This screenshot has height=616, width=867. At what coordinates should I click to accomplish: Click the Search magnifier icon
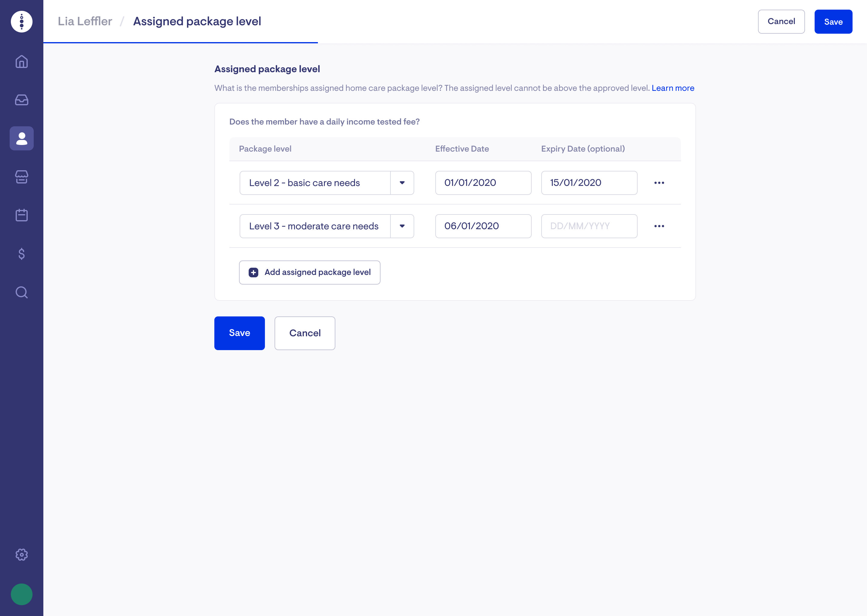pos(22,292)
